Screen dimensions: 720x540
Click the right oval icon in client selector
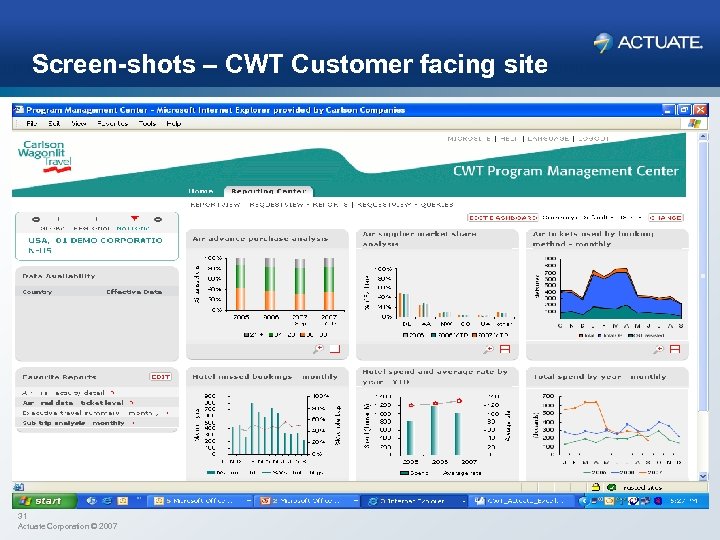pyautogui.click(x=158, y=219)
